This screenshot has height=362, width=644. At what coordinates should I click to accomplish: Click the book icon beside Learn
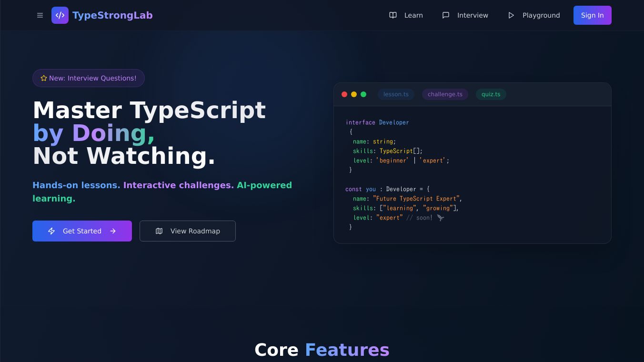(393, 15)
